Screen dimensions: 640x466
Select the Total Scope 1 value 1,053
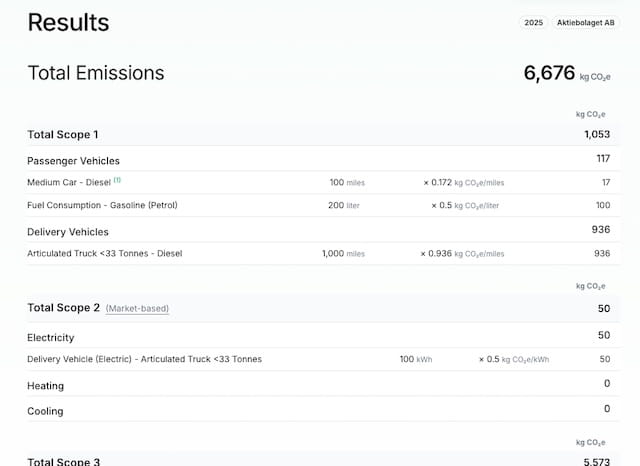(x=597, y=134)
